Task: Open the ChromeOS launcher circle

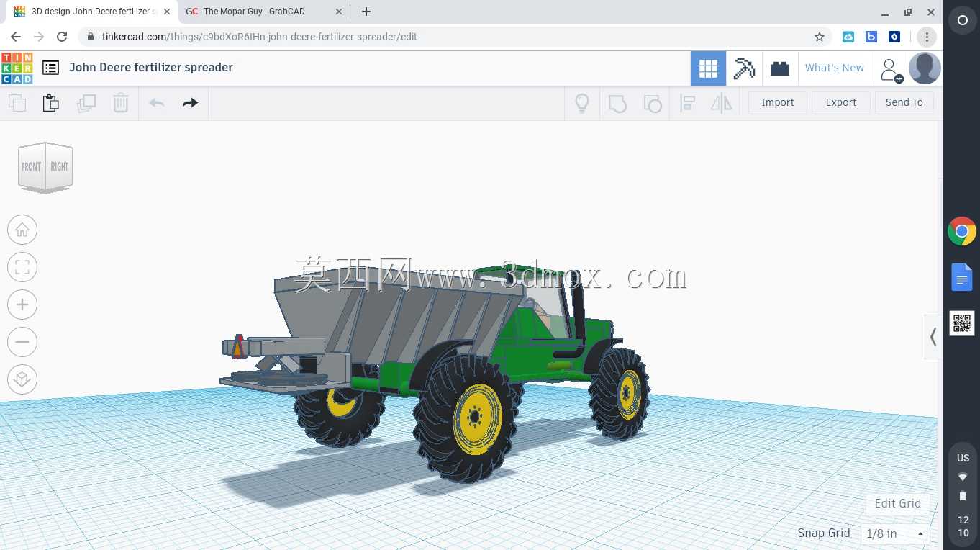Action: (x=962, y=21)
